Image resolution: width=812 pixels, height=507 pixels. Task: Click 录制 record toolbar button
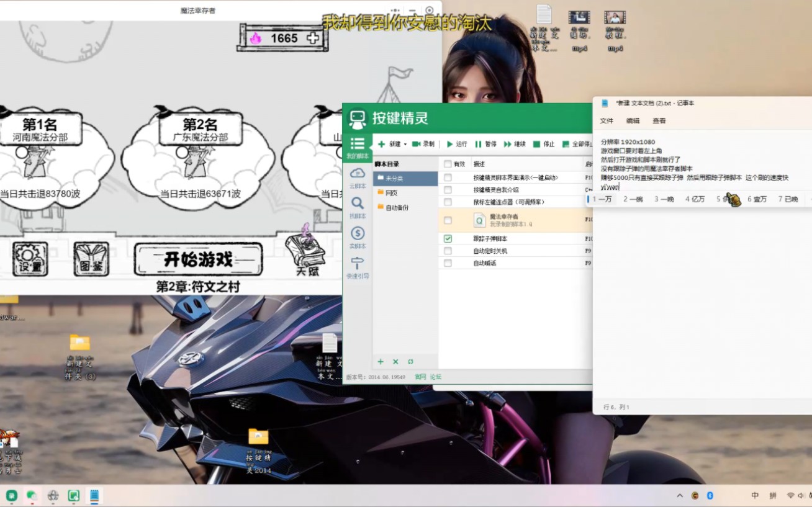point(423,144)
